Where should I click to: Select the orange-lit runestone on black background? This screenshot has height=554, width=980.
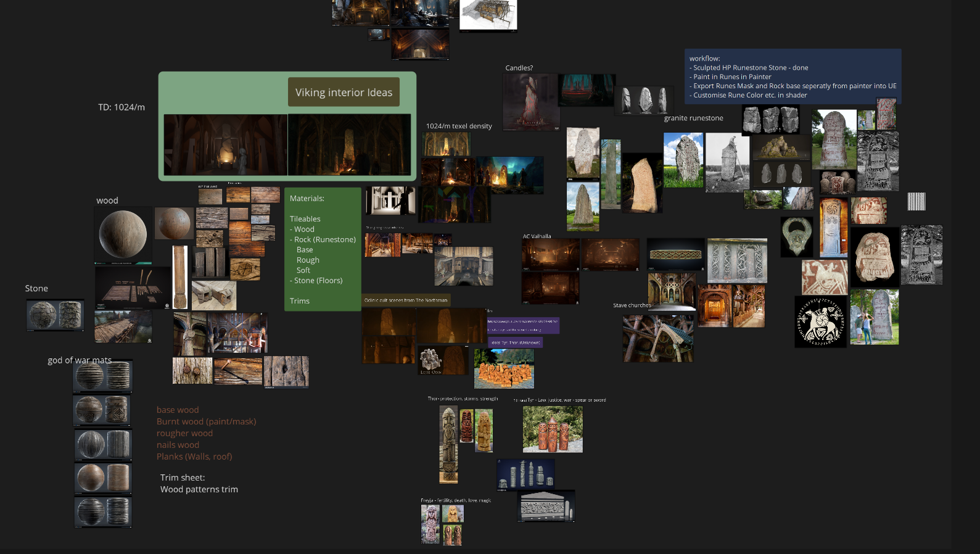pos(642,183)
